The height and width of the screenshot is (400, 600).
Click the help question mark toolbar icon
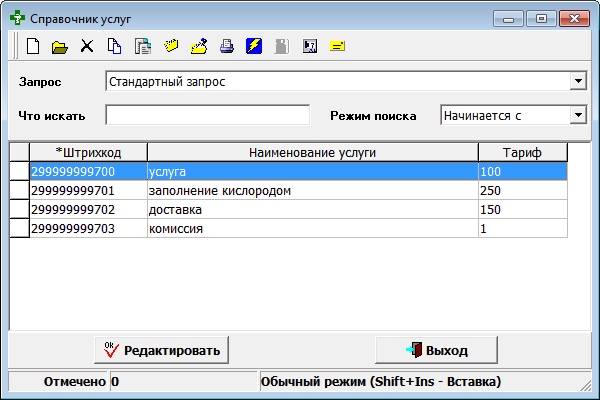click(x=310, y=46)
